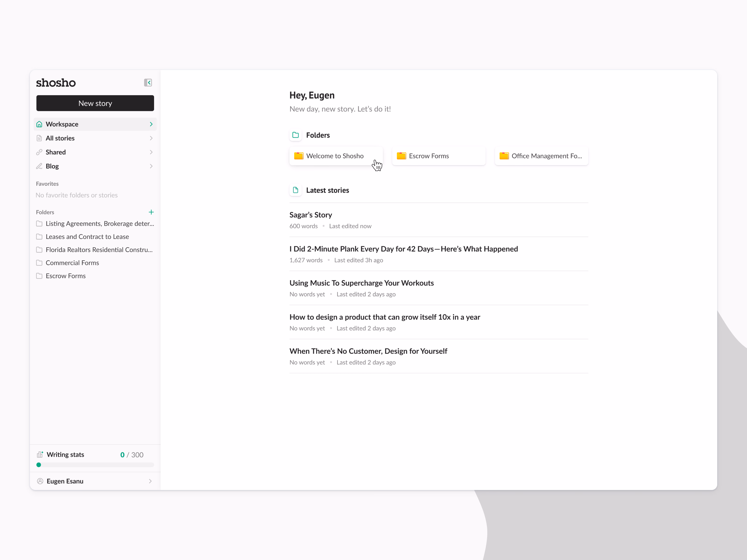Viewport: 747px width, 560px height.
Task: Click 'No favorite folders or stories' text
Action: pyautogui.click(x=77, y=195)
